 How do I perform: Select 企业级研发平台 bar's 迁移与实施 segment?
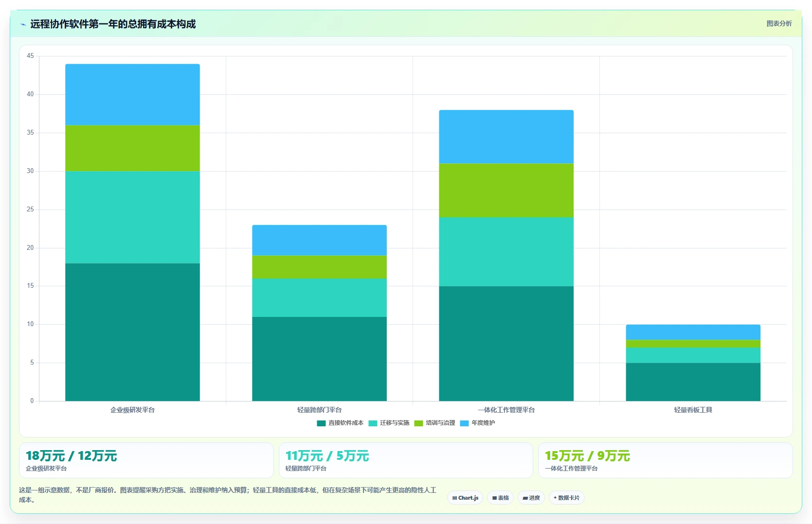click(132, 217)
